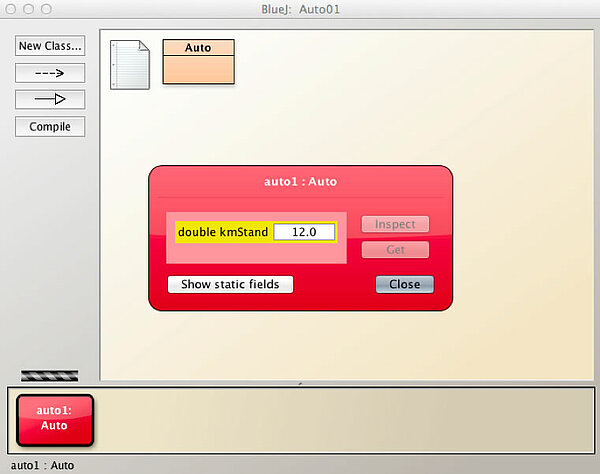600x474 pixels.
Task: Select the red auto1 object on bench
Action: [54, 419]
